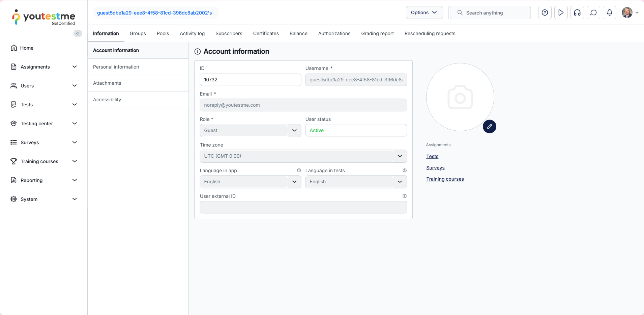Switch to the Certificates tab
The image size is (644, 315).
(266, 33)
